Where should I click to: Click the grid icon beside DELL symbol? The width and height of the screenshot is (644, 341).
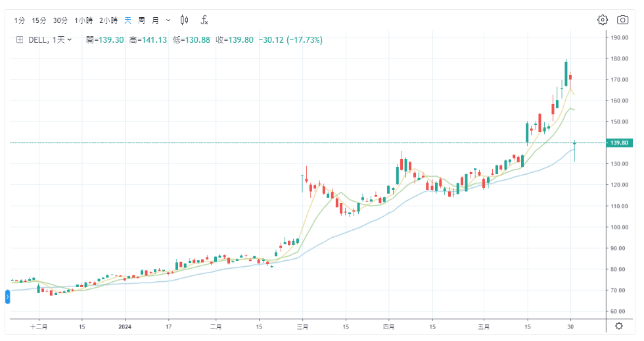click(x=19, y=40)
